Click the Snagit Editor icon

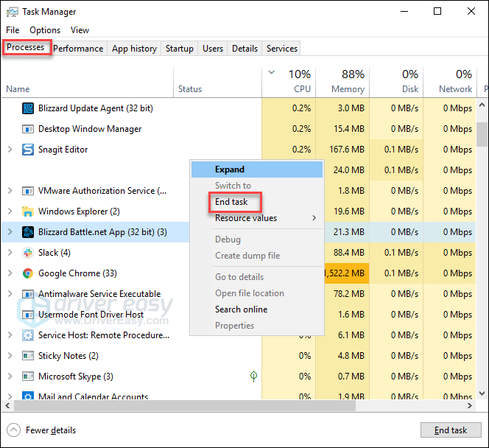(28, 150)
